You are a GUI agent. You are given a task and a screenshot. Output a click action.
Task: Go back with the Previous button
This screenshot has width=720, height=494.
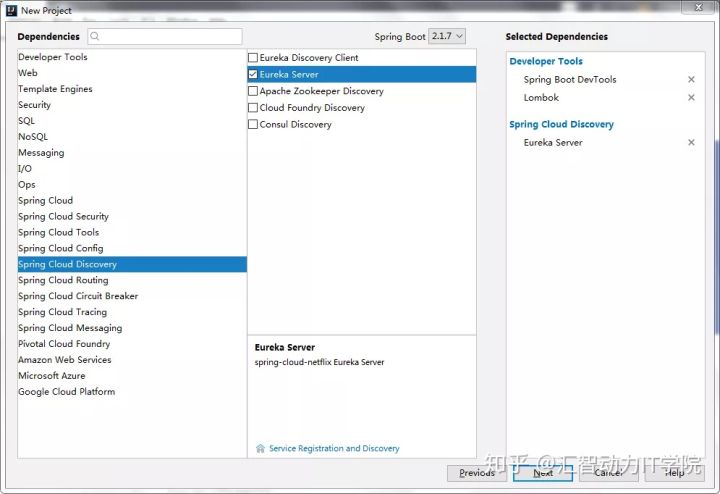click(477, 473)
